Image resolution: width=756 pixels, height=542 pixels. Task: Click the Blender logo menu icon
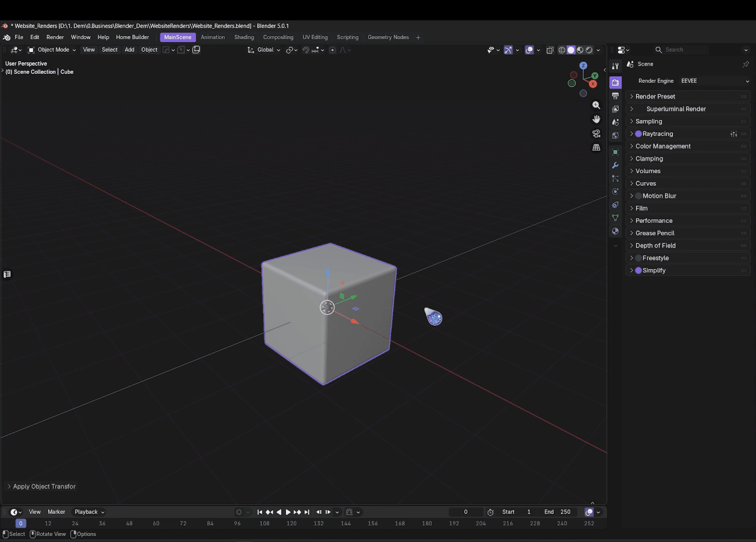[x=6, y=37]
